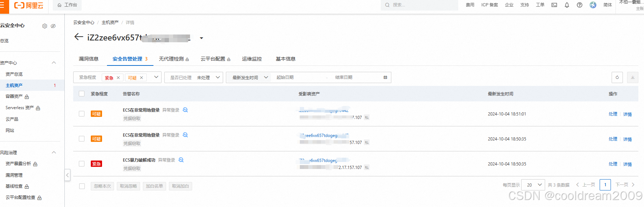Click investigate icon for second 非常用地登录 alert
The image size is (644, 207).
(x=185, y=135)
